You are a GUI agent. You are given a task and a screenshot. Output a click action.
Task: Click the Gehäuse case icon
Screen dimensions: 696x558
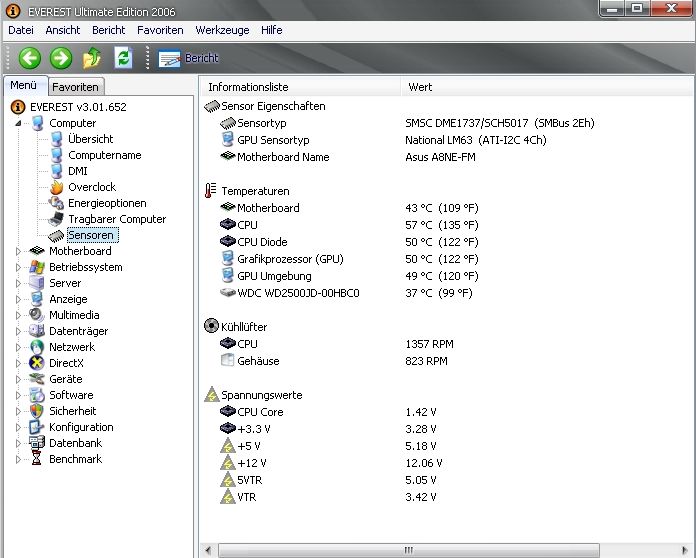[227, 360]
